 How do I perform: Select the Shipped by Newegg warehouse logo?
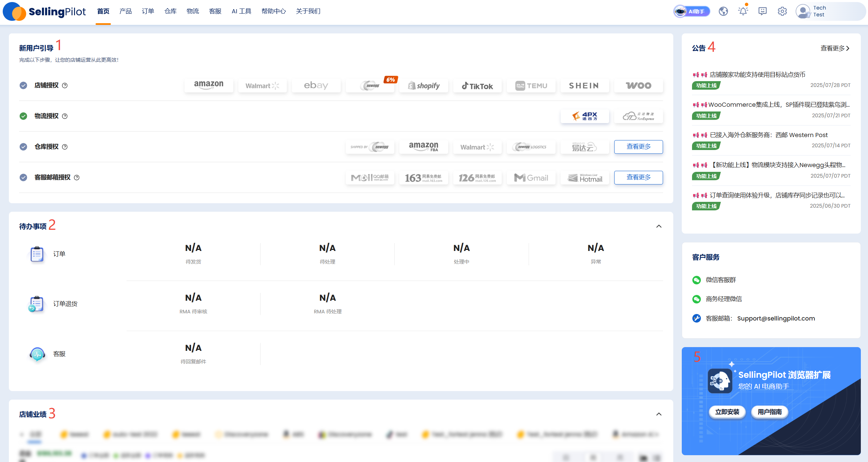pyautogui.click(x=370, y=147)
